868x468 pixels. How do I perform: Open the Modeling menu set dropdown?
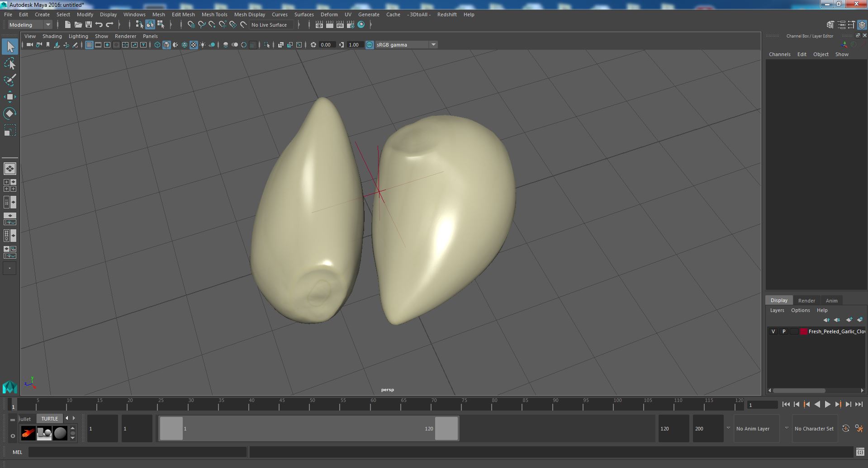(30, 25)
